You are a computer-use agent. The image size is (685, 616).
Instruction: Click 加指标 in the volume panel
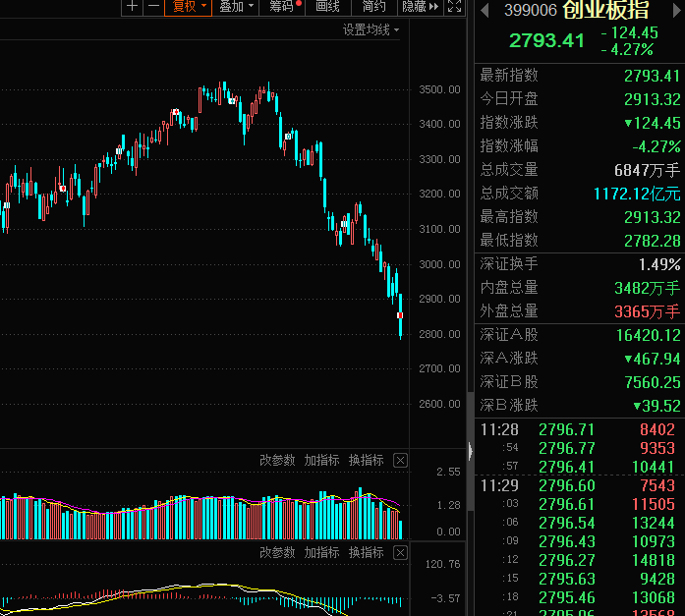pyautogui.click(x=321, y=460)
